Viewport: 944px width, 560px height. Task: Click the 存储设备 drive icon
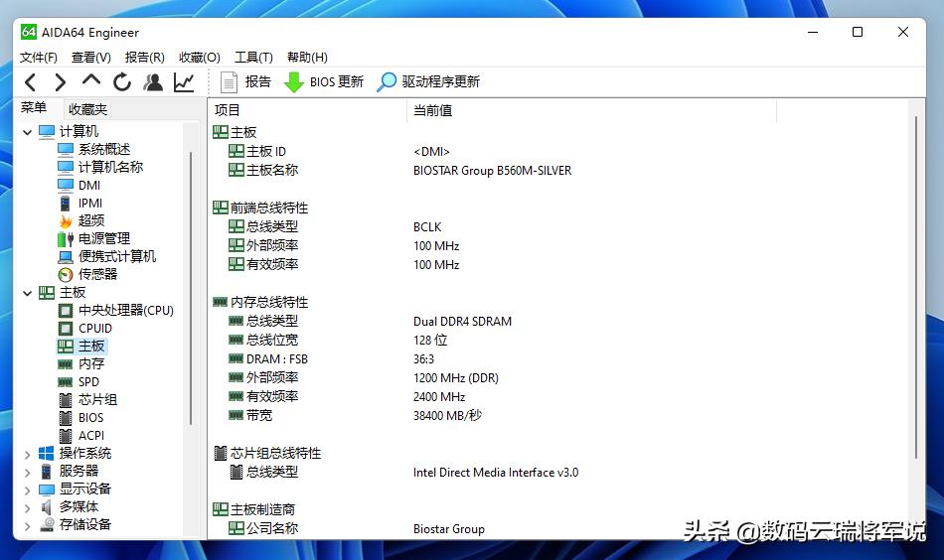(x=47, y=525)
